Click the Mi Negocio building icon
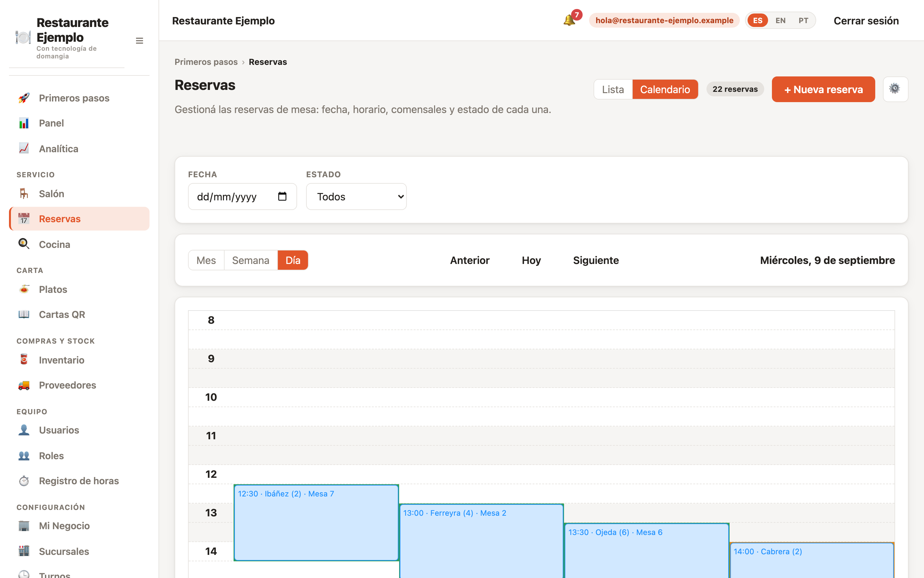Viewport: 924px width, 578px height. (x=24, y=526)
